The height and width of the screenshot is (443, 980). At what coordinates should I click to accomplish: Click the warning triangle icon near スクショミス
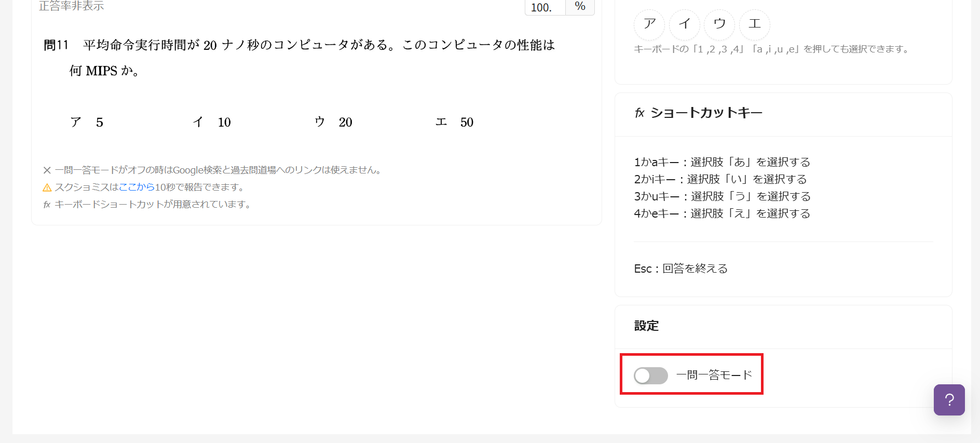coord(47,187)
